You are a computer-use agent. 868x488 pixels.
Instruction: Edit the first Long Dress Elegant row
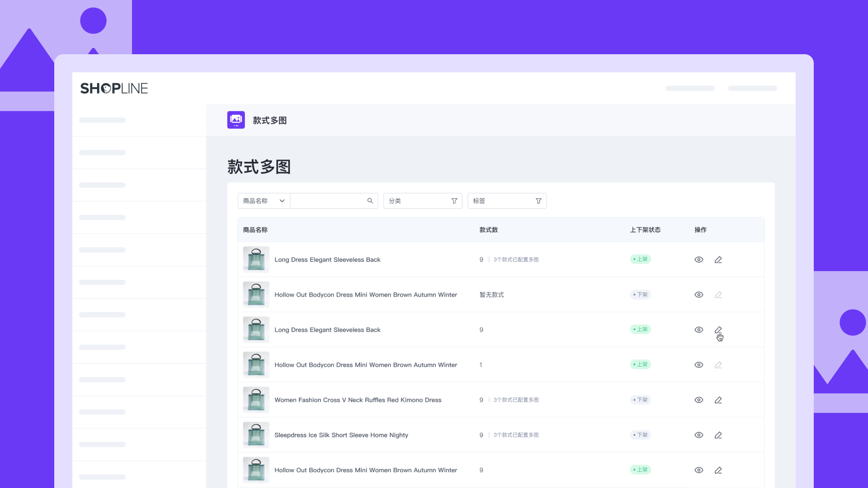[718, 260]
